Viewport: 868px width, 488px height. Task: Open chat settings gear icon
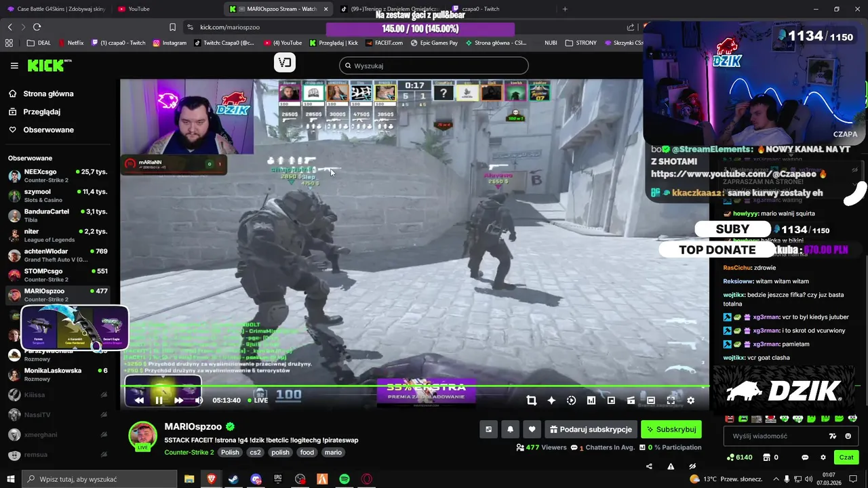(x=823, y=457)
